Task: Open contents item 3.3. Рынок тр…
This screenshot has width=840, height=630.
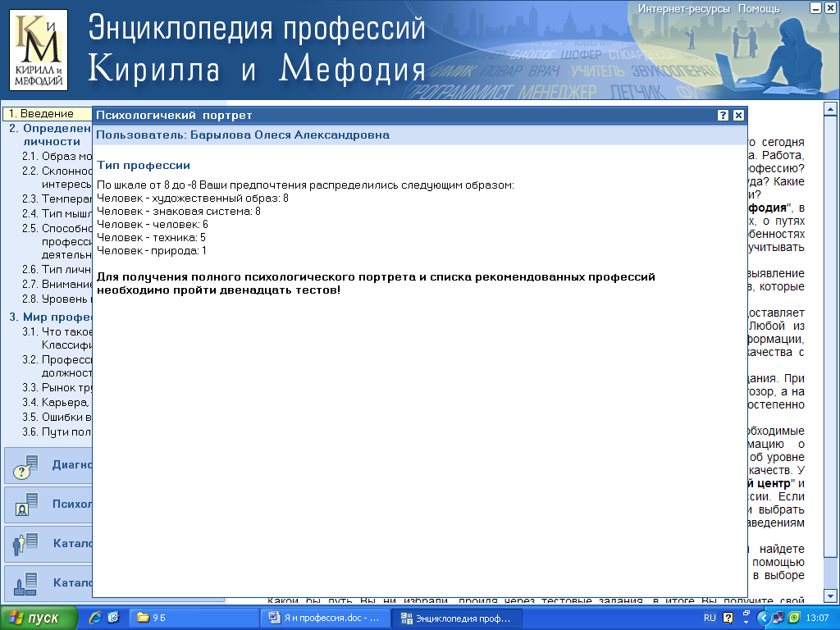Action: (57, 387)
